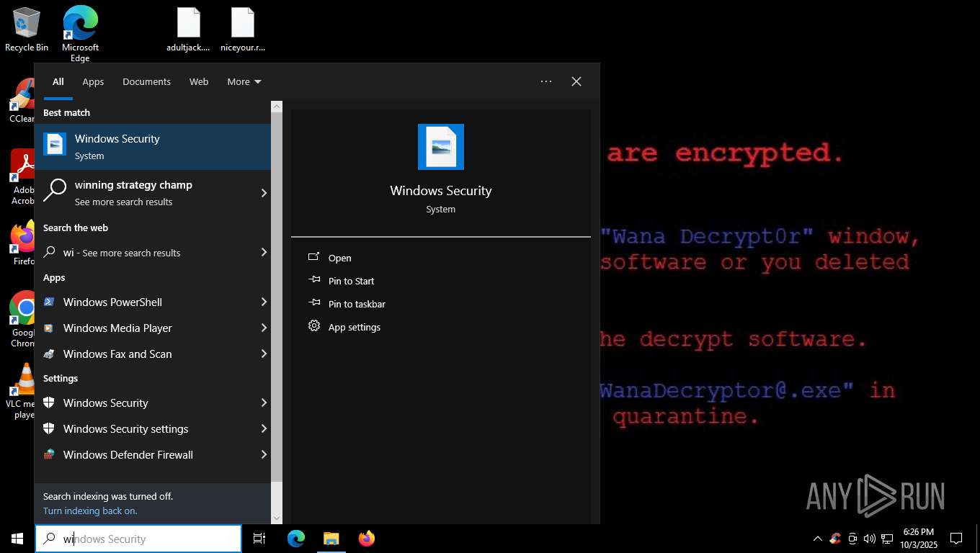980x553 pixels.
Task: Click the Windows Defender Firewall icon
Action: coord(49,455)
